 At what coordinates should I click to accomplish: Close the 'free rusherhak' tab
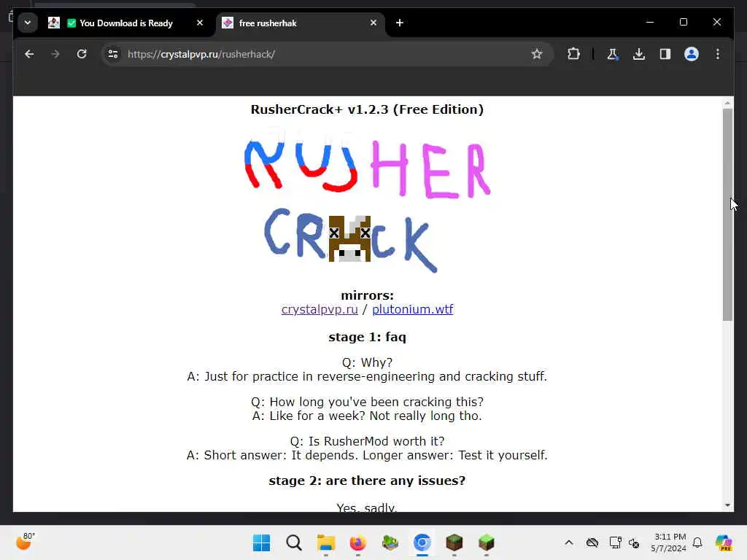(x=373, y=23)
